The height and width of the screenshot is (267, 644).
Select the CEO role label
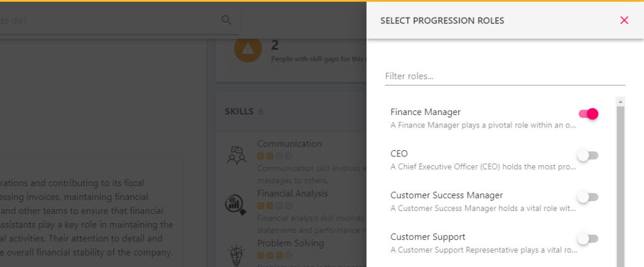coord(399,153)
